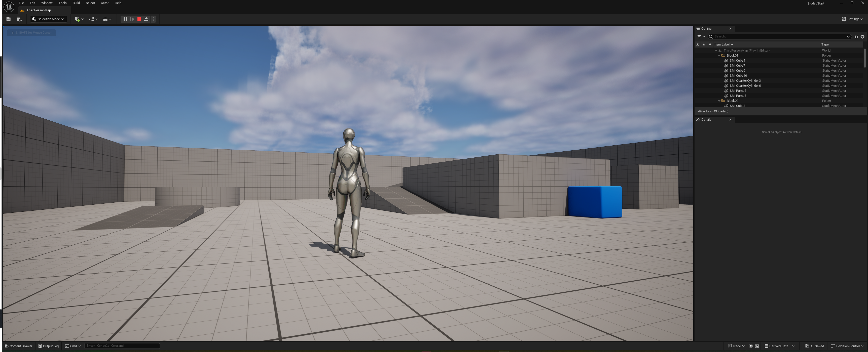This screenshot has width=868, height=352.
Task: Open the Settings dropdown in the toolbar
Action: [852, 19]
